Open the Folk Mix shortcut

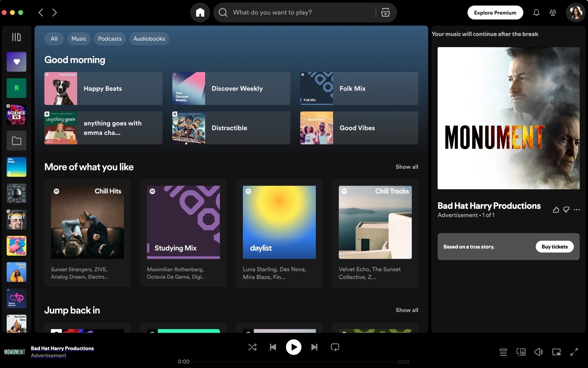(x=359, y=89)
